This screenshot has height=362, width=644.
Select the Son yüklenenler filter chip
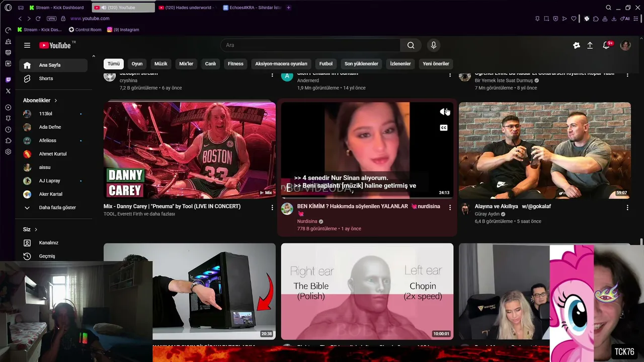pyautogui.click(x=361, y=64)
